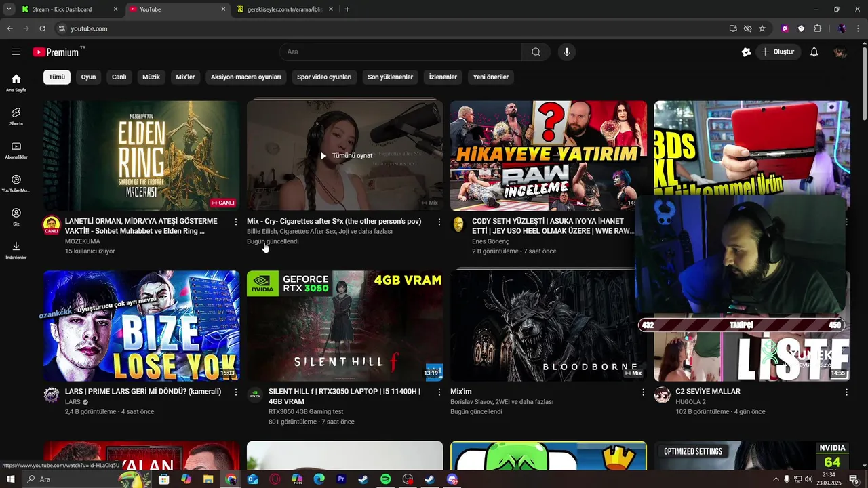Viewport: 868px width, 488px height.
Task: Open options for the LANETLİ ORMAN video
Action: coord(236,222)
